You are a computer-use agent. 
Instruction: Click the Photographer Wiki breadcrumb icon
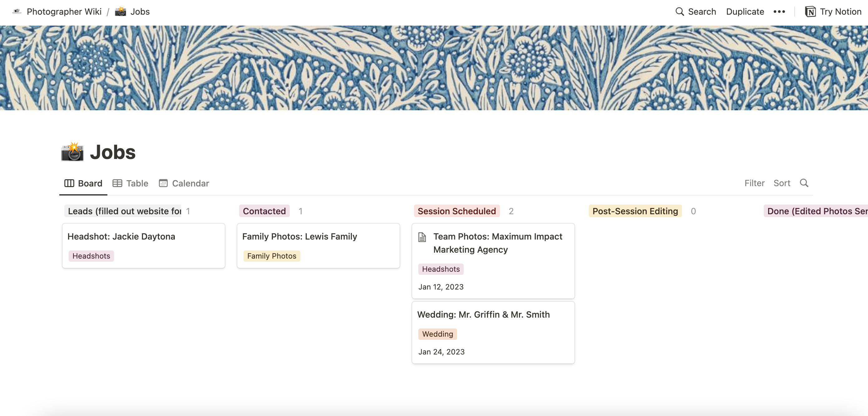point(17,12)
